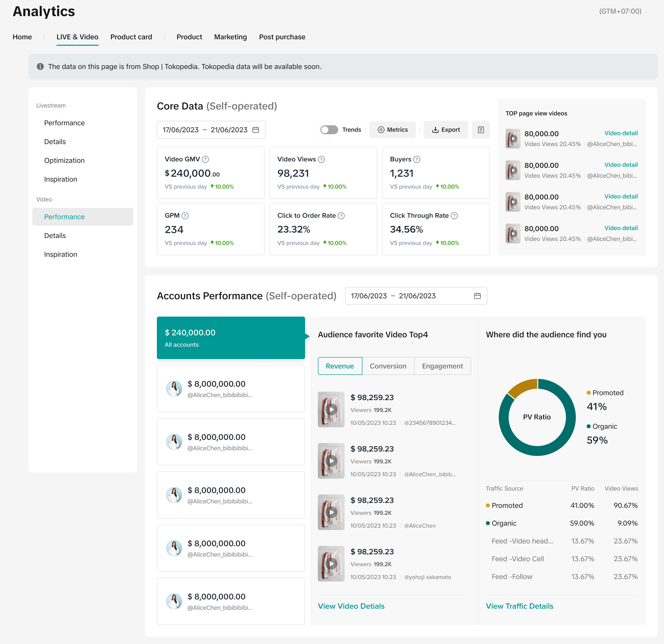Open the Accounts Performance date range picker

pos(416,296)
